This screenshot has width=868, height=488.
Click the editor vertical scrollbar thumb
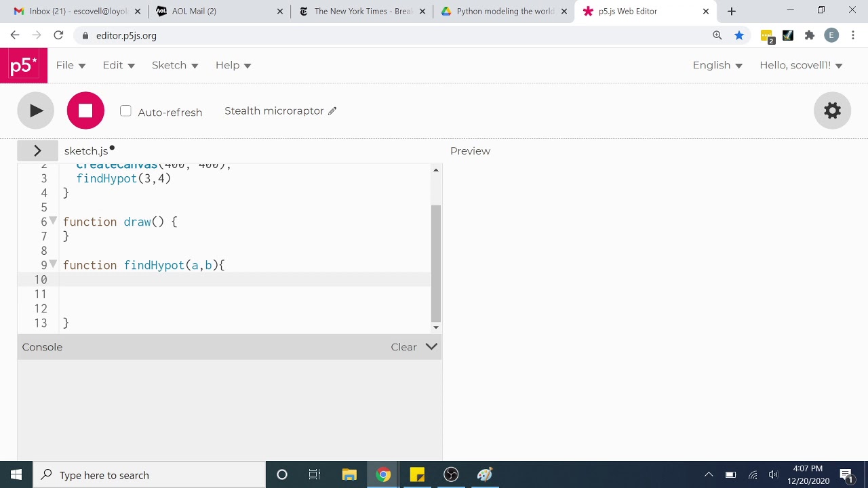(436, 263)
